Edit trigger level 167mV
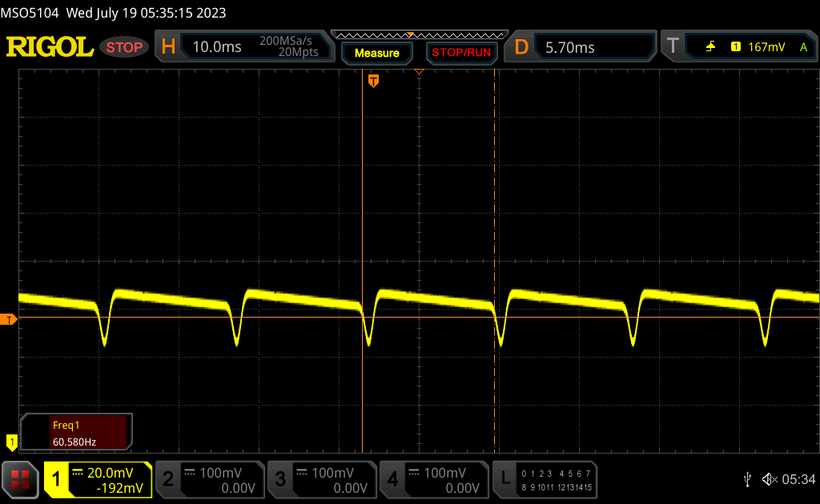The height and width of the screenshot is (504, 820). coord(766,47)
